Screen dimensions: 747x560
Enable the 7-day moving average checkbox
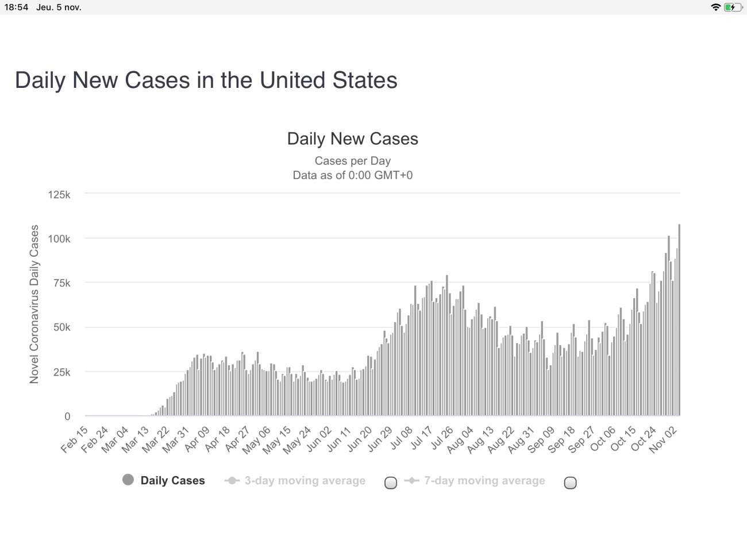570,483
